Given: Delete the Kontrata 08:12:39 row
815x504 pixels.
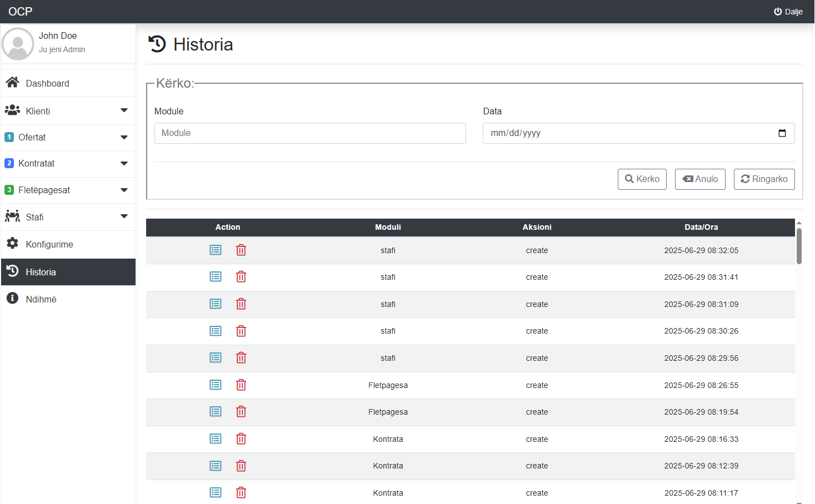Looking at the screenshot, I should 241,466.
